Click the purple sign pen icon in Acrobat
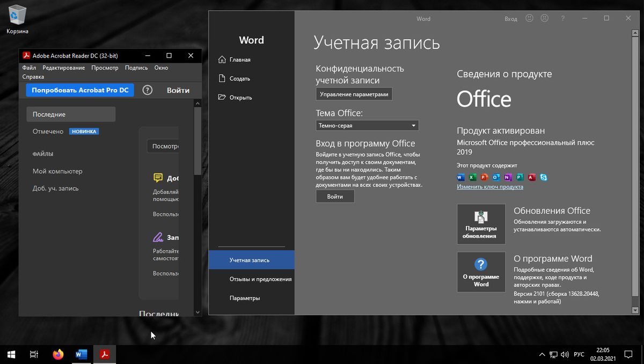This screenshot has width=644, height=364. click(158, 237)
